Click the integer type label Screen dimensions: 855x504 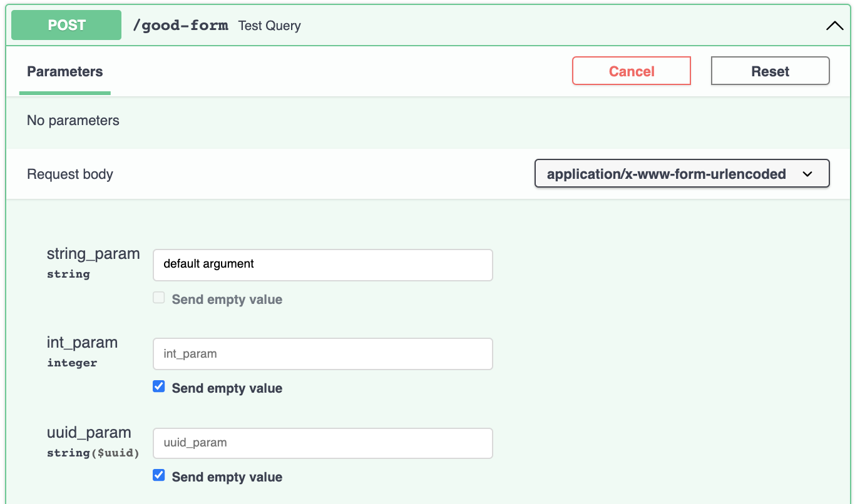pos(72,363)
